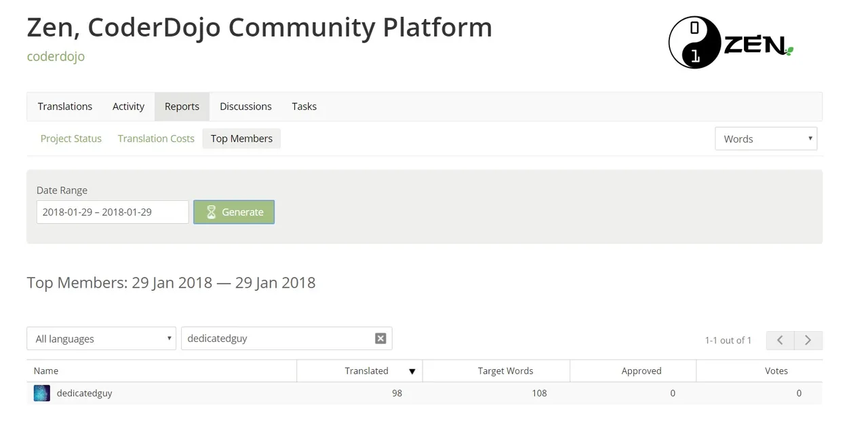The width and height of the screenshot is (868, 435).
Task: Click the translated value 98
Action: tap(397, 393)
